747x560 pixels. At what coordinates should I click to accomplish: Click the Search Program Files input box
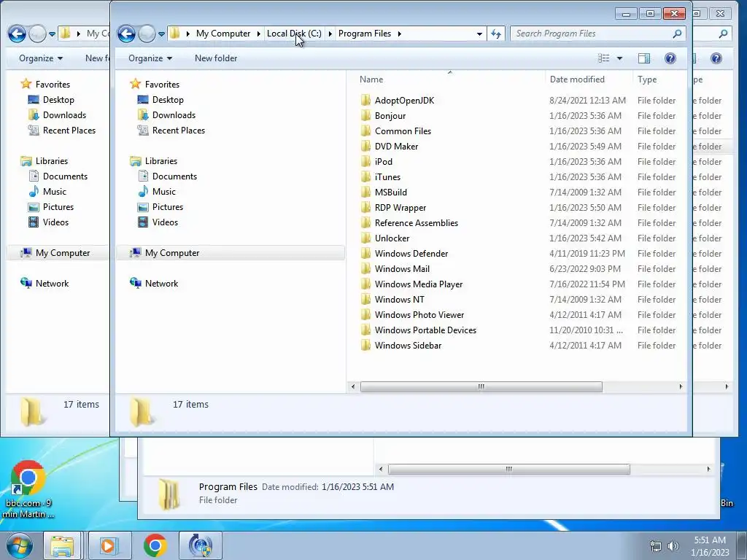[x=592, y=34]
